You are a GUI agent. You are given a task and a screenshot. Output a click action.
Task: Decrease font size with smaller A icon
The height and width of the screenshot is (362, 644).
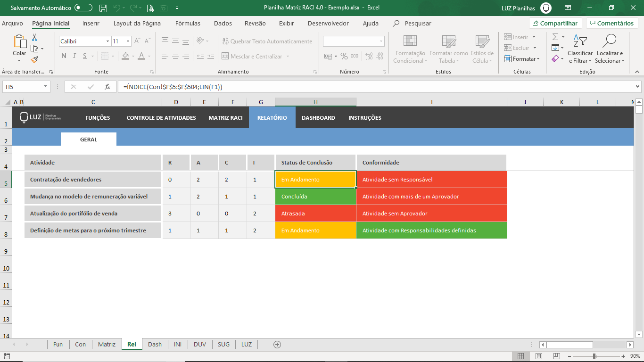[148, 41]
